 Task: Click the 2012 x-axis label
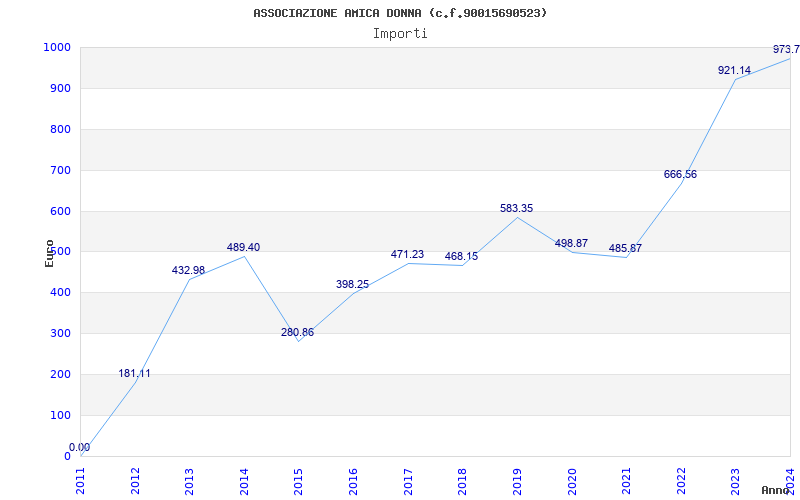(135, 481)
